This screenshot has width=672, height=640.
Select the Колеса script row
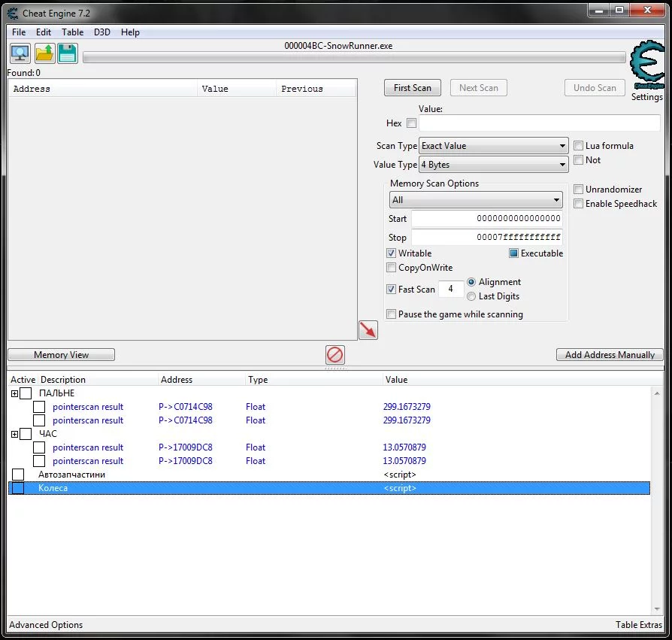(x=329, y=488)
